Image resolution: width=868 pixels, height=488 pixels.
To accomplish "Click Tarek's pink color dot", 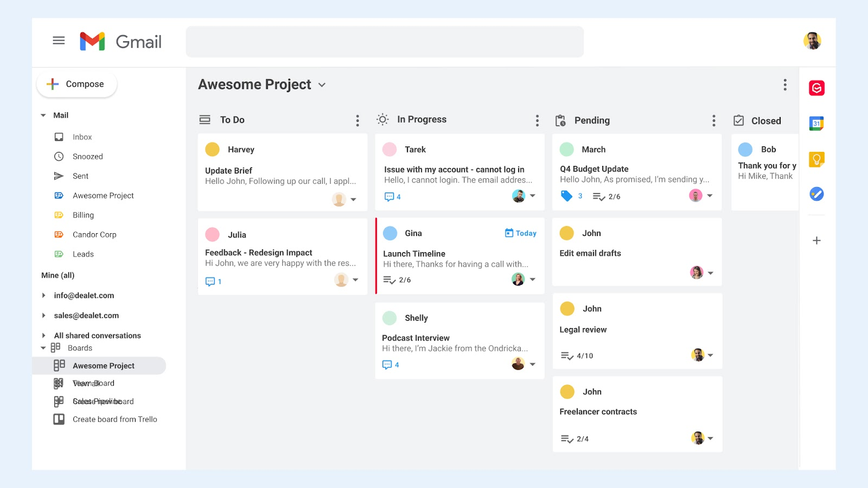I will click(390, 149).
